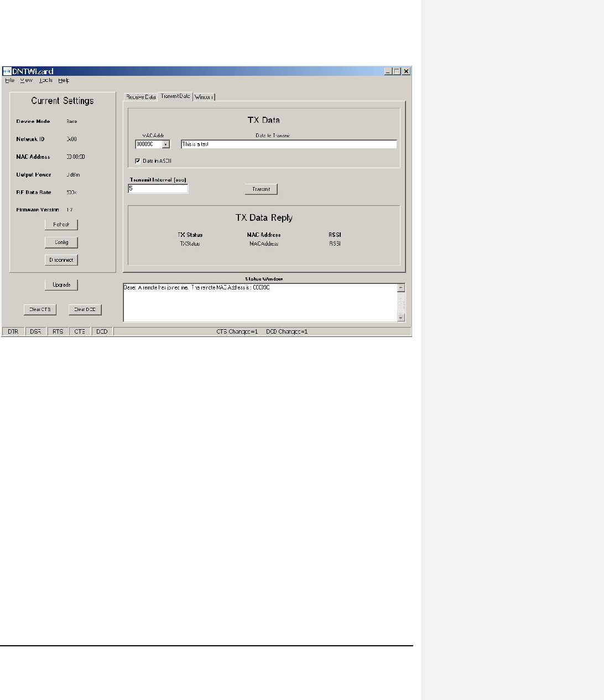Minimize the DNTWizard window
Viewport: 604px width, 700px height.
388,71
